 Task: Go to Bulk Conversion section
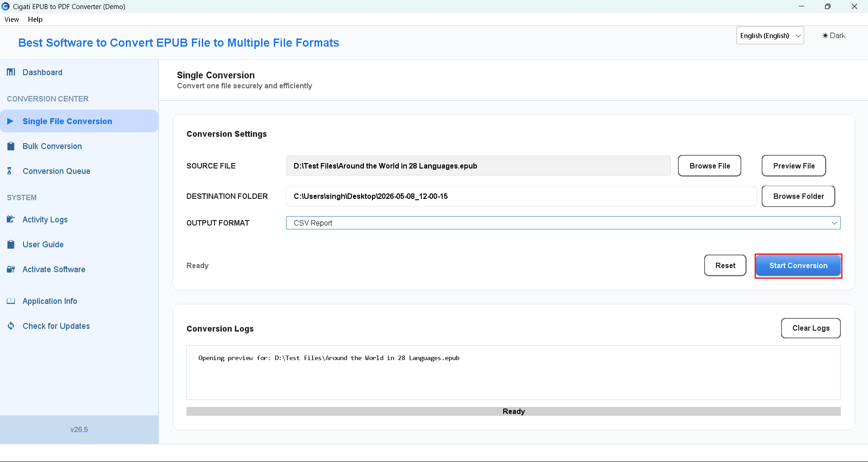(x=52, y=146)
